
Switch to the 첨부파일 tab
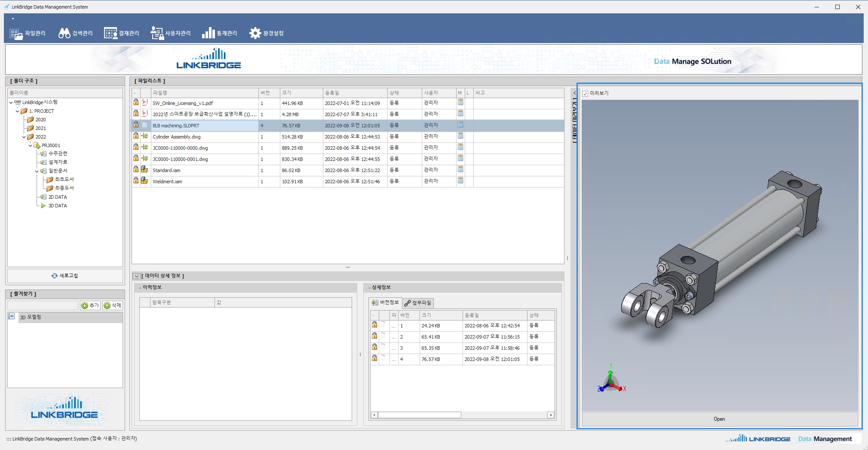(x=418, y=303)
